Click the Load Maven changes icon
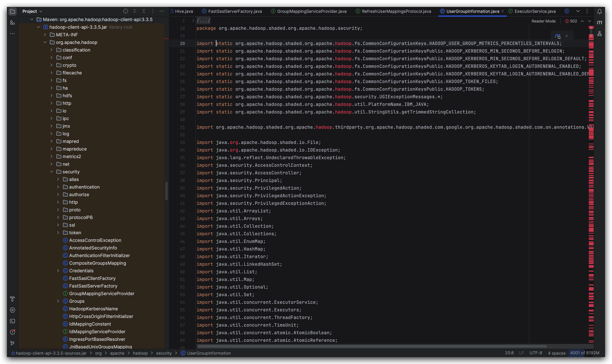This screenshot has height=364, width=612. (x=558, y=36)
